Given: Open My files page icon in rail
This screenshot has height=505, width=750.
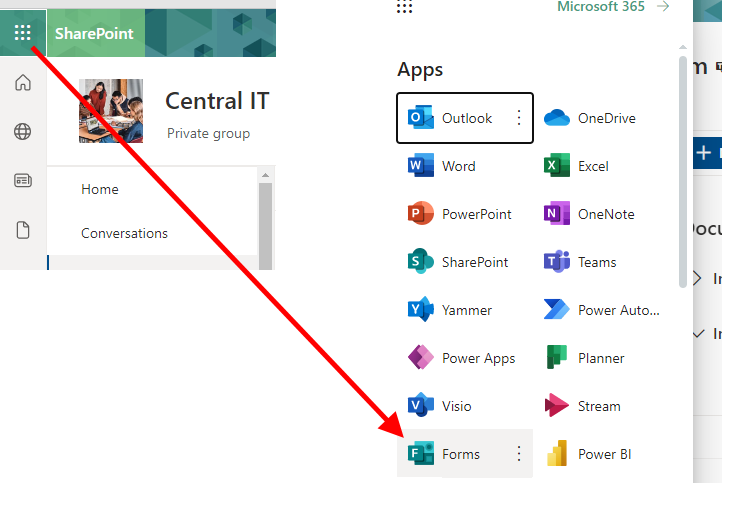Looking at the screenshot, I should [x=22, y=230].
